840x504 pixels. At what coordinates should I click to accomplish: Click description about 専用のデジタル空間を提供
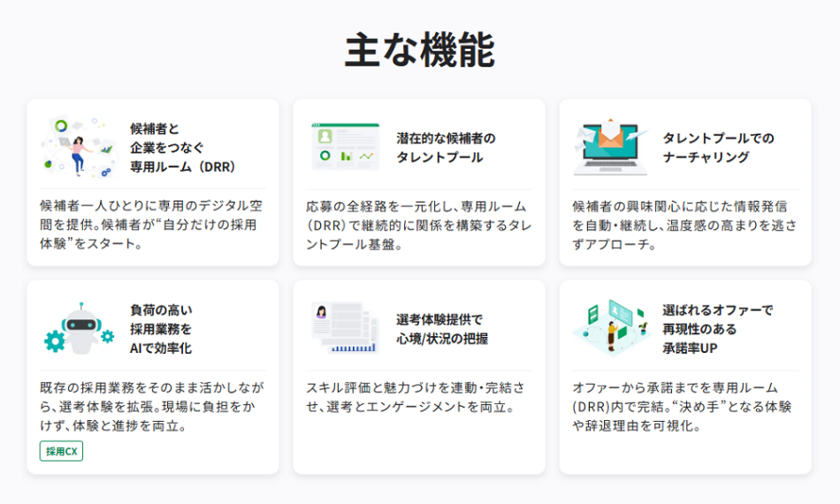152,224
